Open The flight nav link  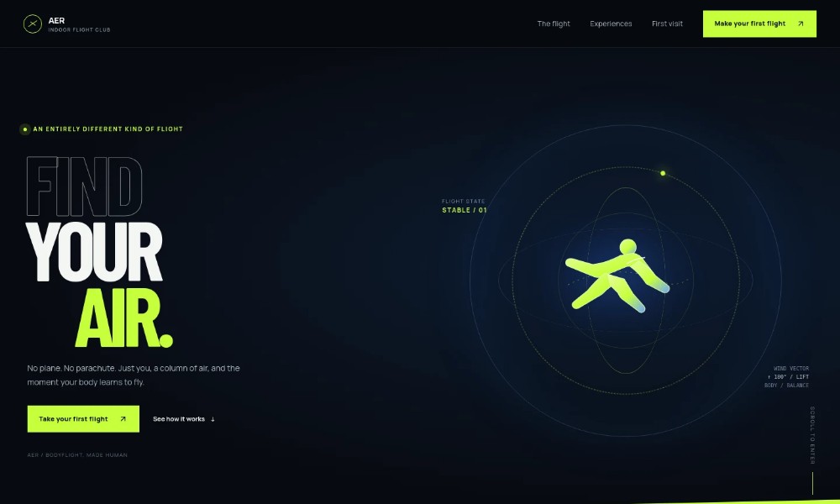(554, 24)
